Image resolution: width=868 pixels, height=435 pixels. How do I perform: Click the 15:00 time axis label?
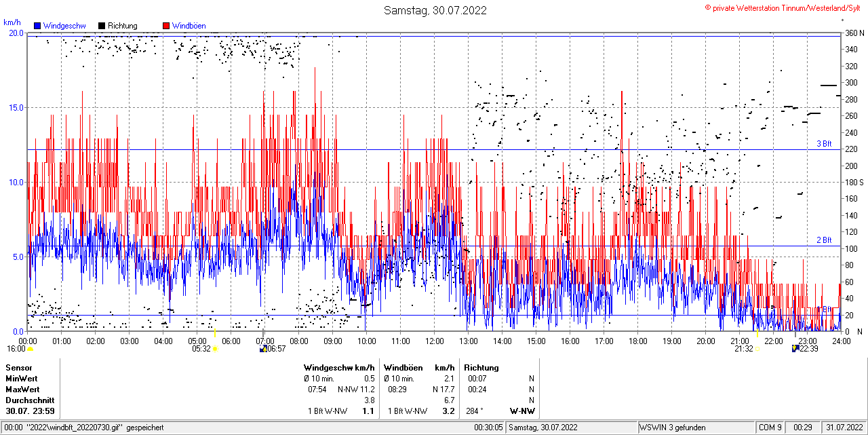pyautogui.click(x=536, y=341)
